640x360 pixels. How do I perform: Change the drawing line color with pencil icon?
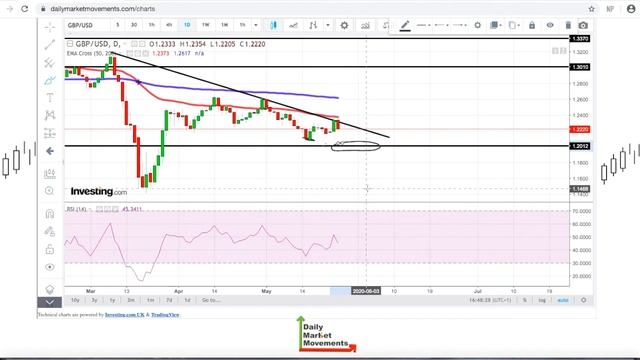pos(404,26)
